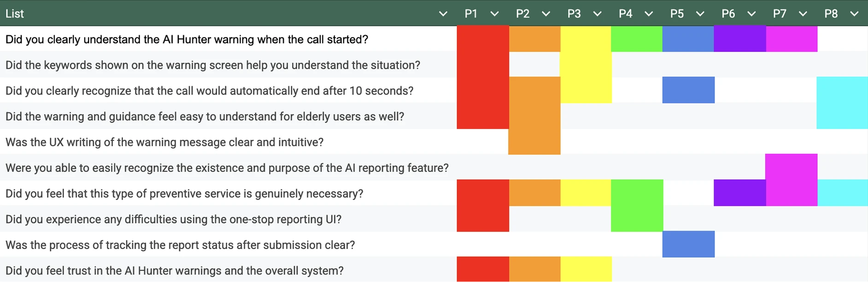
Task: Open the P3 column filter dropdown
Action: pos(597,14)
